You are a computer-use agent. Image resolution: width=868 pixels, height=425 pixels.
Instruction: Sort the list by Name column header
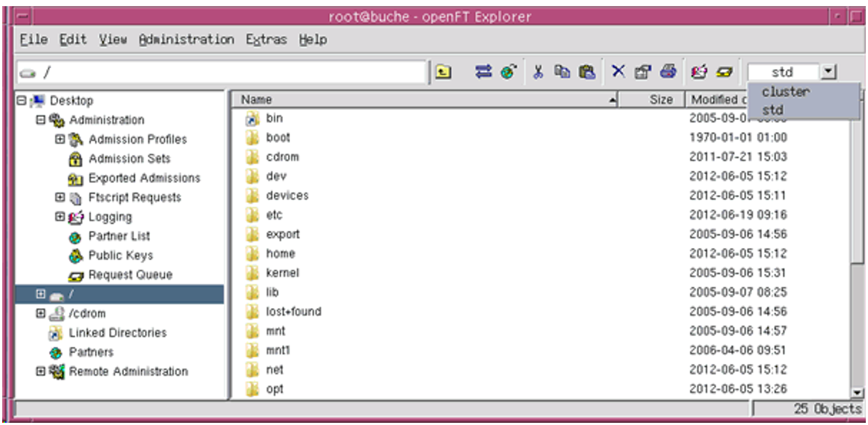pos(424,100)
